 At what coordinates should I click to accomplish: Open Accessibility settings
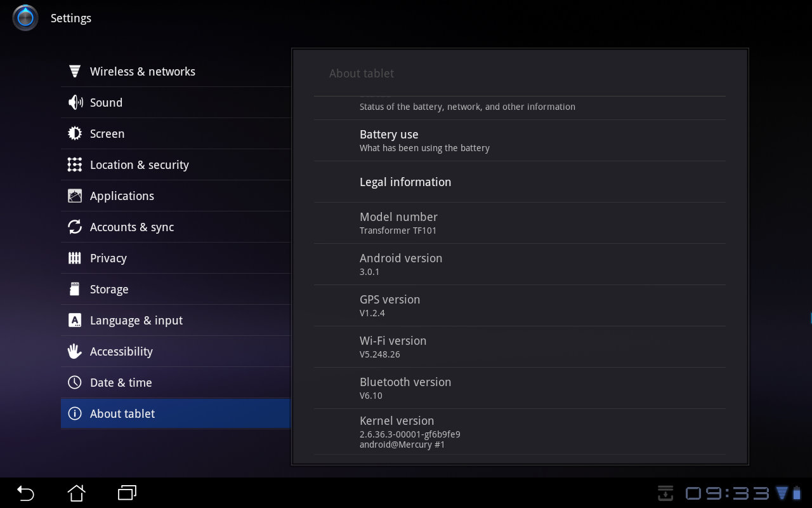pos(176,351)
